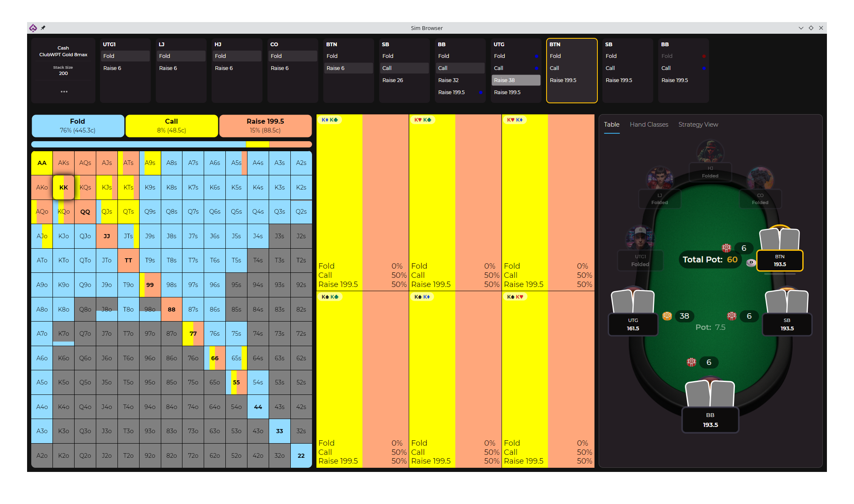Select the AKs hand cell
Viewport: 854px width, 504px height.
(x=64, y=163)
